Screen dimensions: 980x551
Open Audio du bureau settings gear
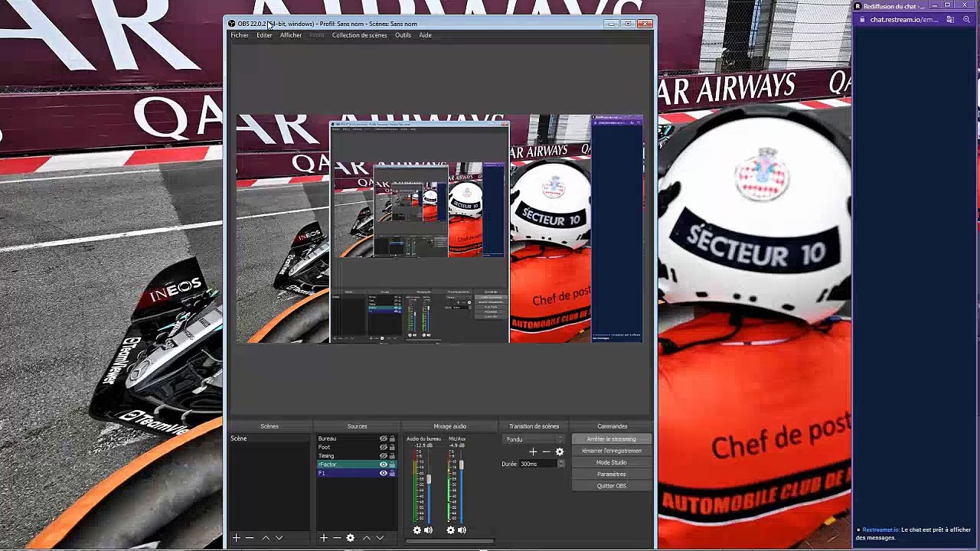point(417,530)
